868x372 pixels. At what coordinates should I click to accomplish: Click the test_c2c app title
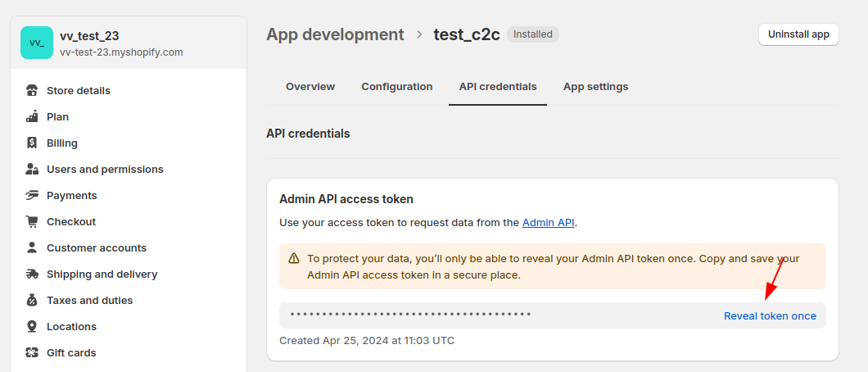click(467, 34)
